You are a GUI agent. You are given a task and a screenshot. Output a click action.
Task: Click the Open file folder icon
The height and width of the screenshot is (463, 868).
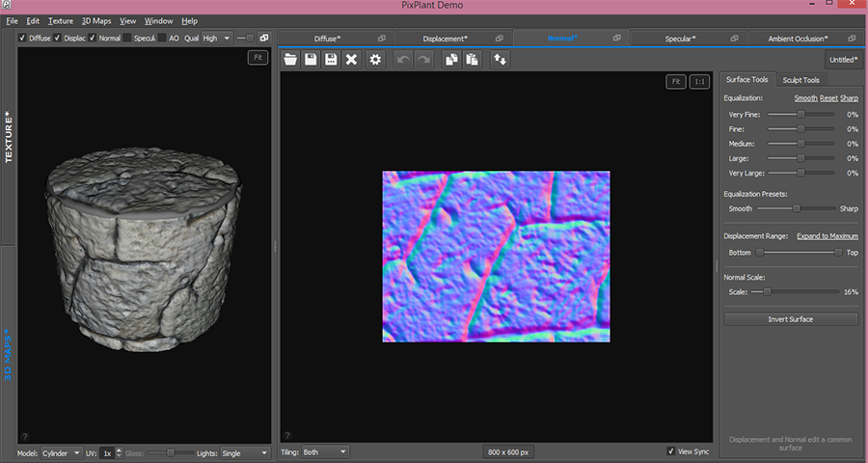290,60
